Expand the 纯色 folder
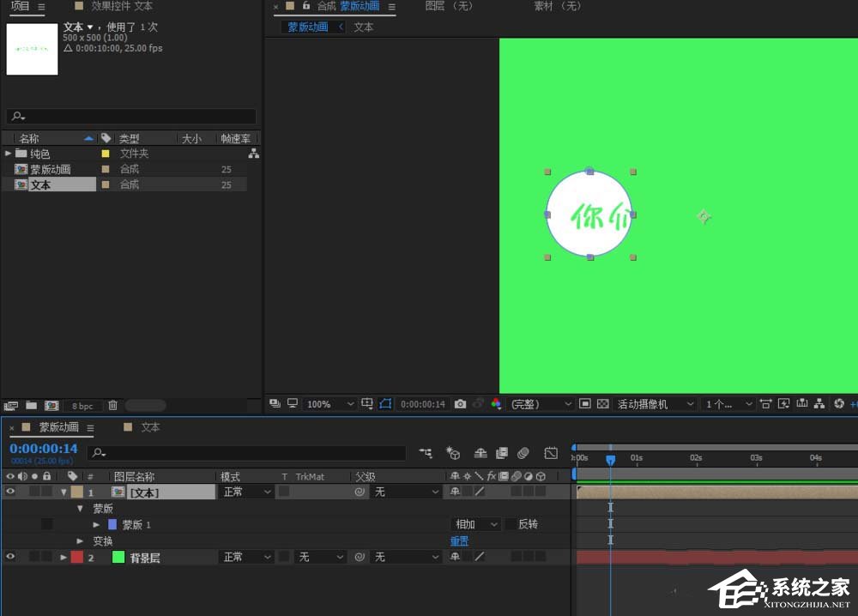Viewport: 858px width, 616px height. (9, 154)
